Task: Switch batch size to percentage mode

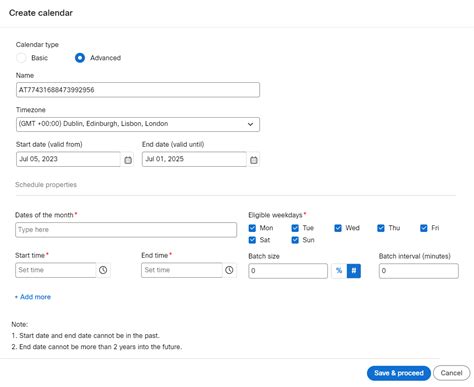Action: click(x=339, y=271)
